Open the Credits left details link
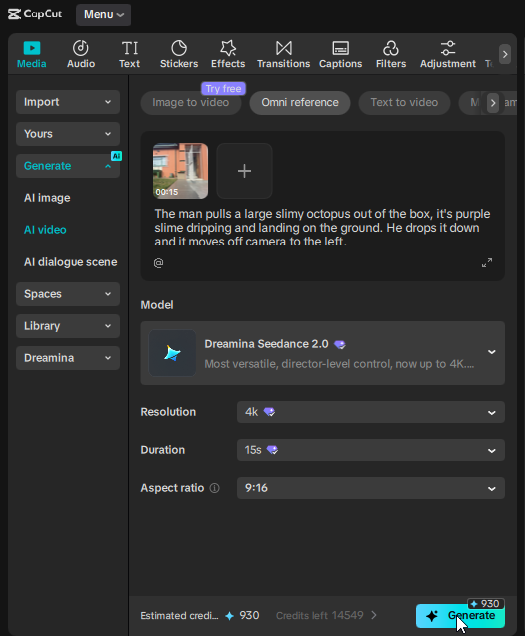 [x=326, y=615]
